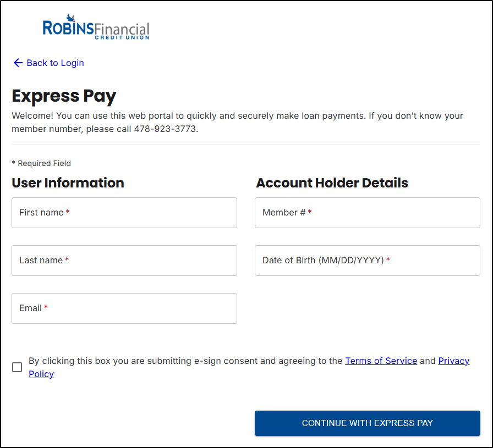Click the required First name field under User Information
The width and height of the screenshot is (493, 448).
[124, 213]
